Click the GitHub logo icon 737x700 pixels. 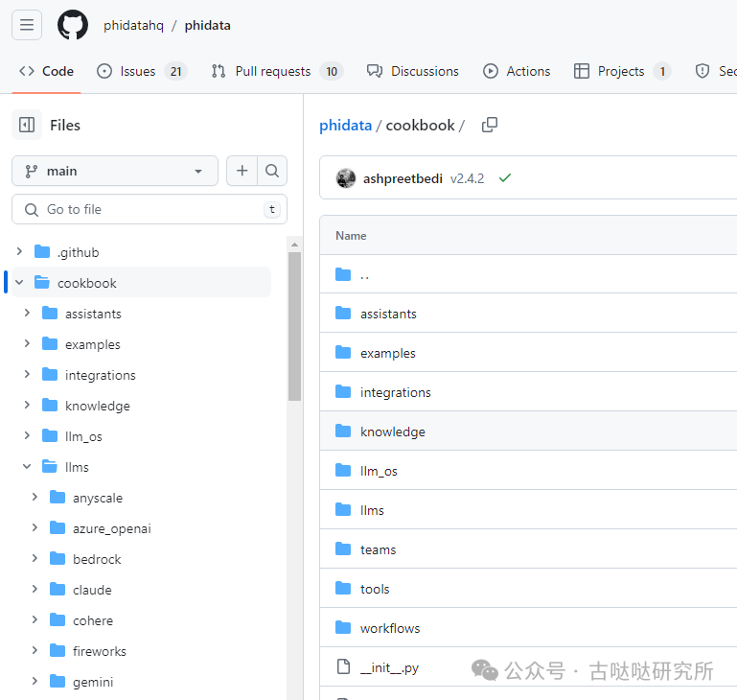73,25
